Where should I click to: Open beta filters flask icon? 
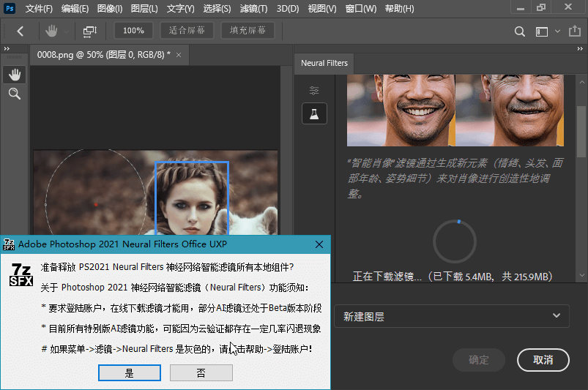pos(314,113)
